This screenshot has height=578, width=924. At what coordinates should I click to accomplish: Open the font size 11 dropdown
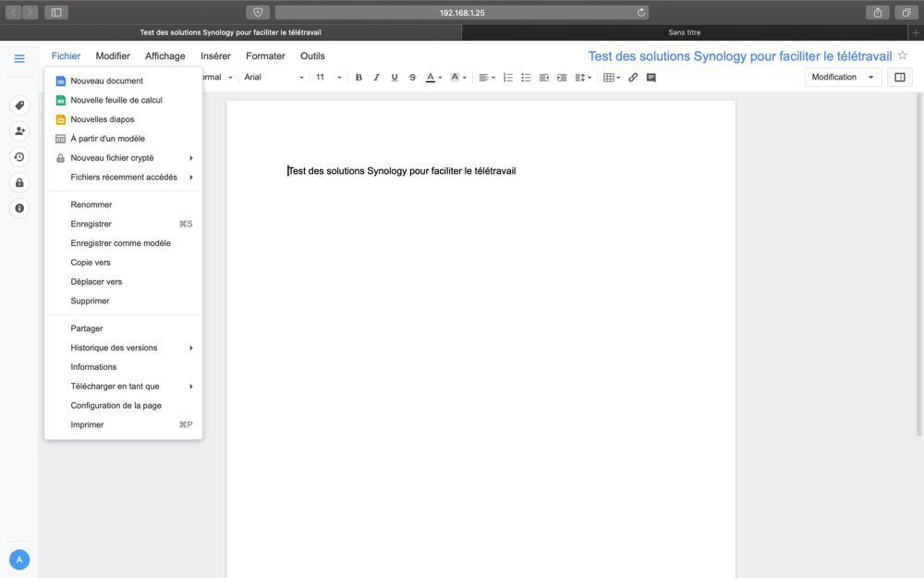point(328,78)
